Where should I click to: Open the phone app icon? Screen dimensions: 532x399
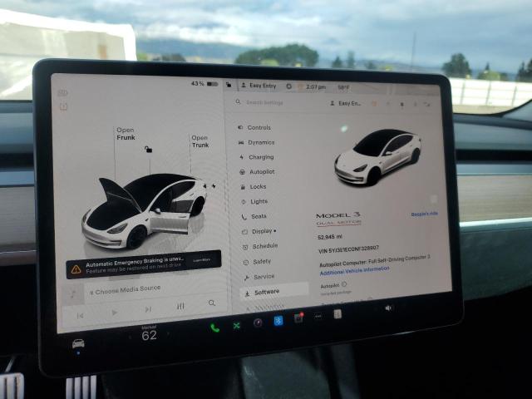(x=214, y=328)
